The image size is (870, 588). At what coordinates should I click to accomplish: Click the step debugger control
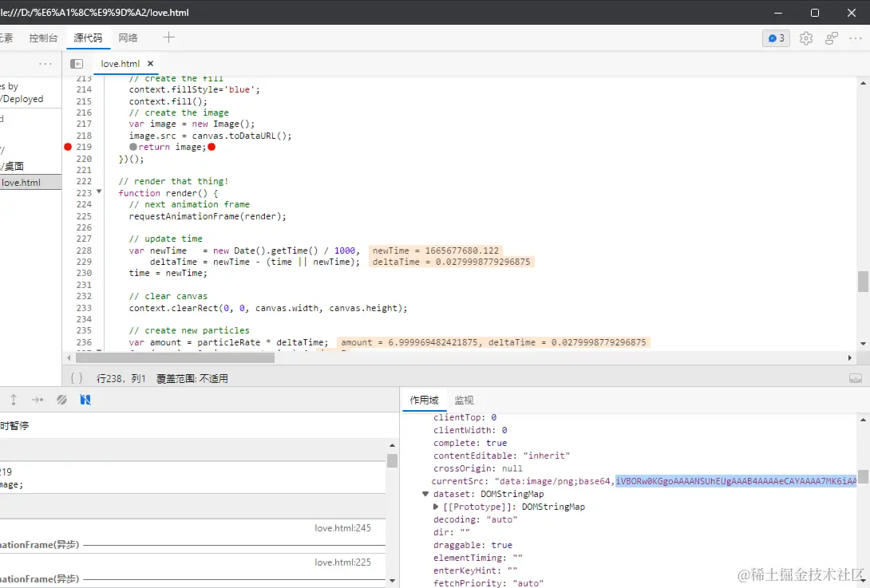click(x=38, y=400)
